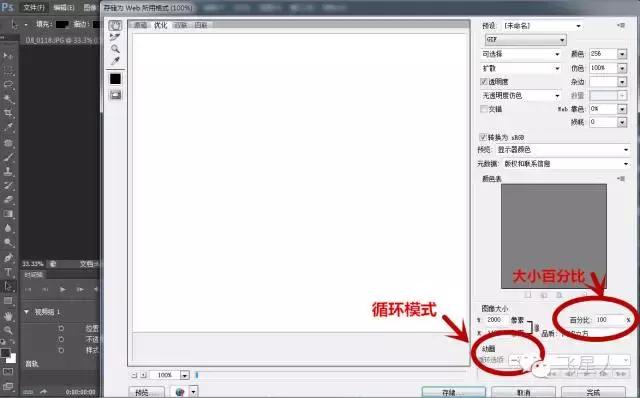Select the Zoom tool in Photoshop toolbar
The width and height of the screenshot is (640, 398).
(8, 330)
